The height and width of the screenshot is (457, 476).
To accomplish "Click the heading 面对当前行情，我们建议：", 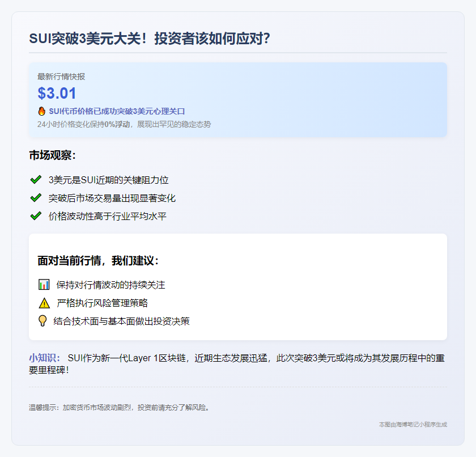I will [98, 261].
